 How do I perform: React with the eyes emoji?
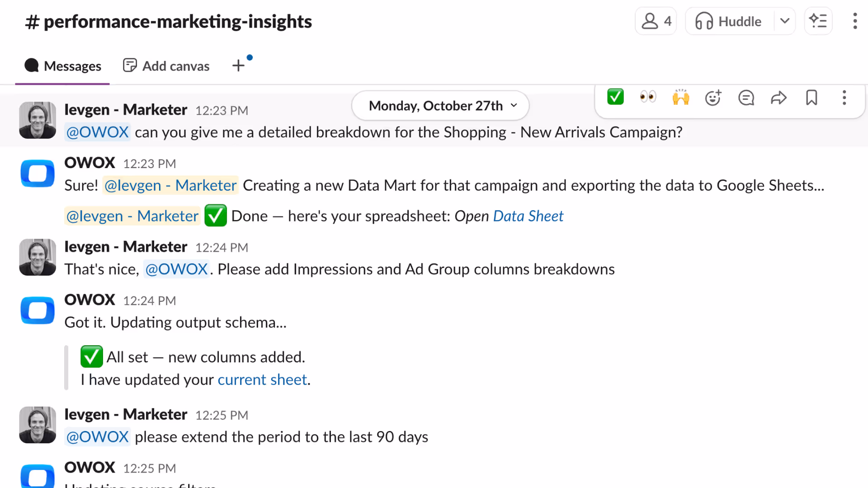647,98
